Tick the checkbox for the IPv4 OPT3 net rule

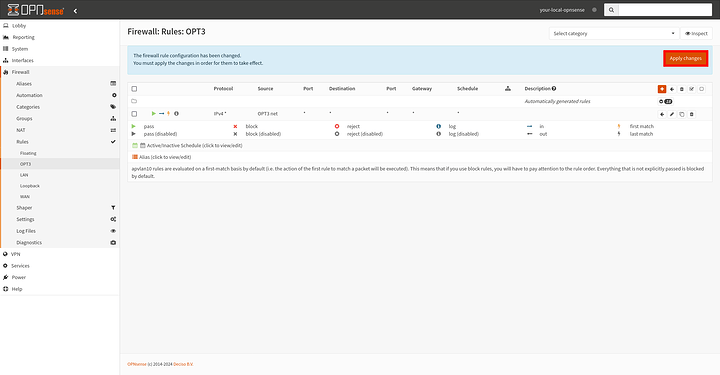click(134, 114)
